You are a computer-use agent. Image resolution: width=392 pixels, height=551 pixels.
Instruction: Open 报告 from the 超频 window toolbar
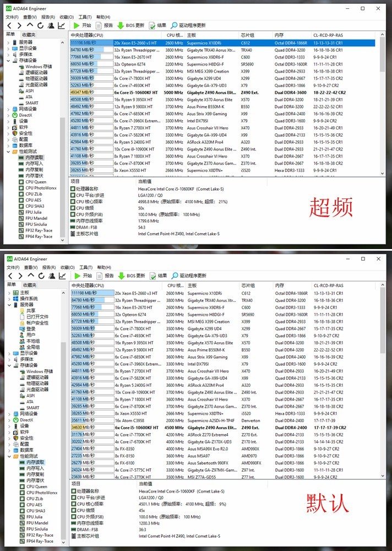(105, 25)
